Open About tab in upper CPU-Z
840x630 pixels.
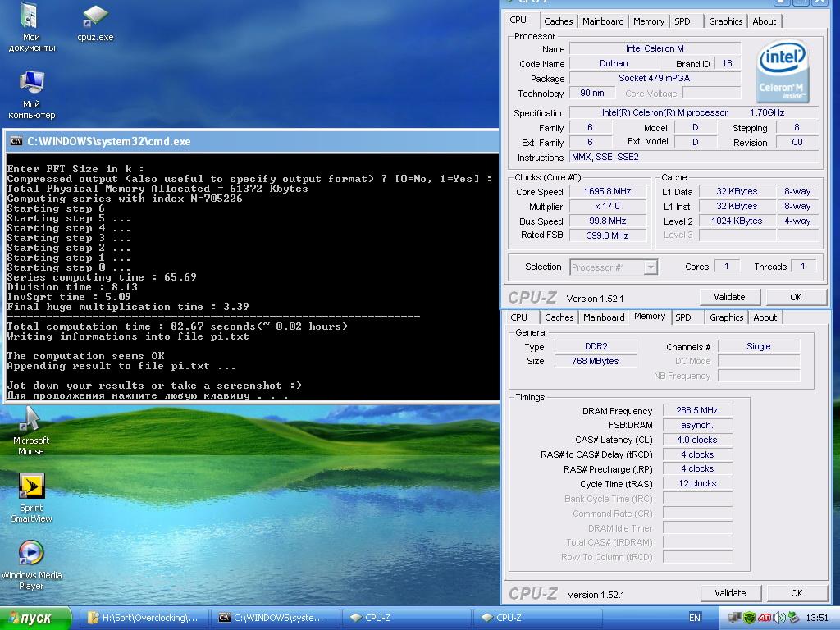(x=764, y=21)
